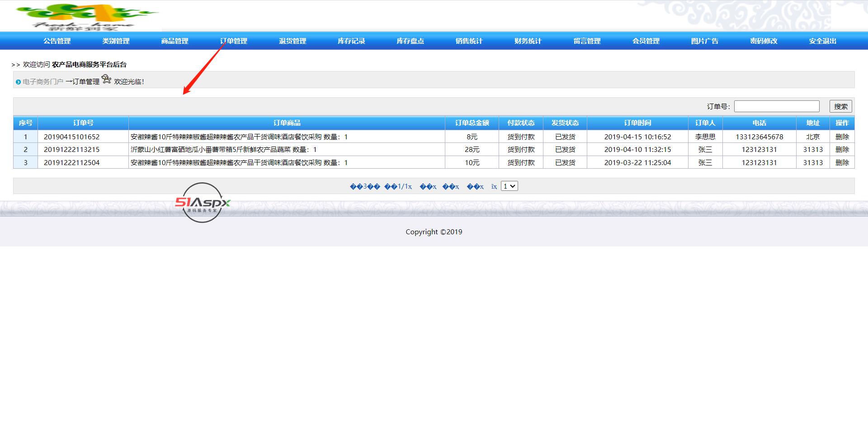Click the order time 2019-04-10 11:32:15

tap(637, 149)
